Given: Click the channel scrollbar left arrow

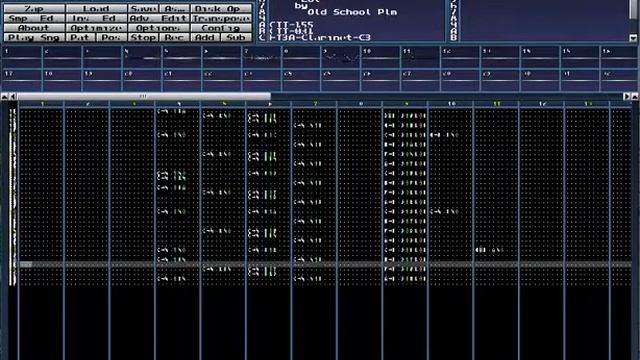Looking at the screenshot, I should [x=13, y=96].
